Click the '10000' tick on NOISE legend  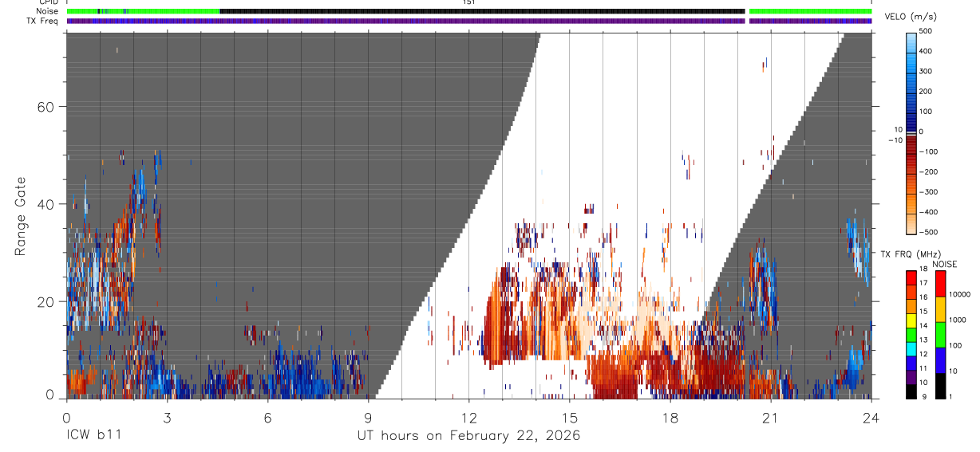pyautogui.click(x=960, y=294)
